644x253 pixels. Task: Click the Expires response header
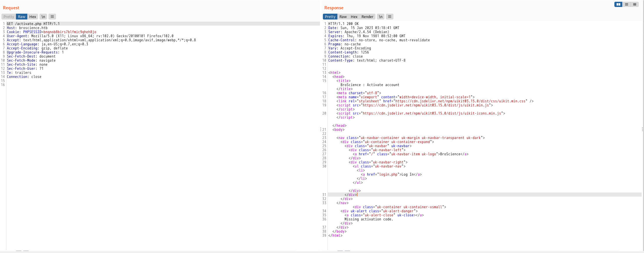pyautogui.click(x=367, y=36)
